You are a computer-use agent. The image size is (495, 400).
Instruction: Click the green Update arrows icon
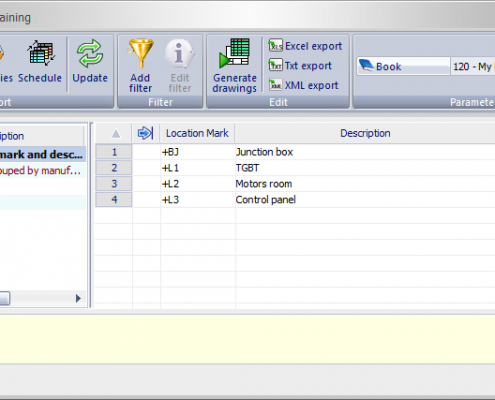click(x=90, y=53)
